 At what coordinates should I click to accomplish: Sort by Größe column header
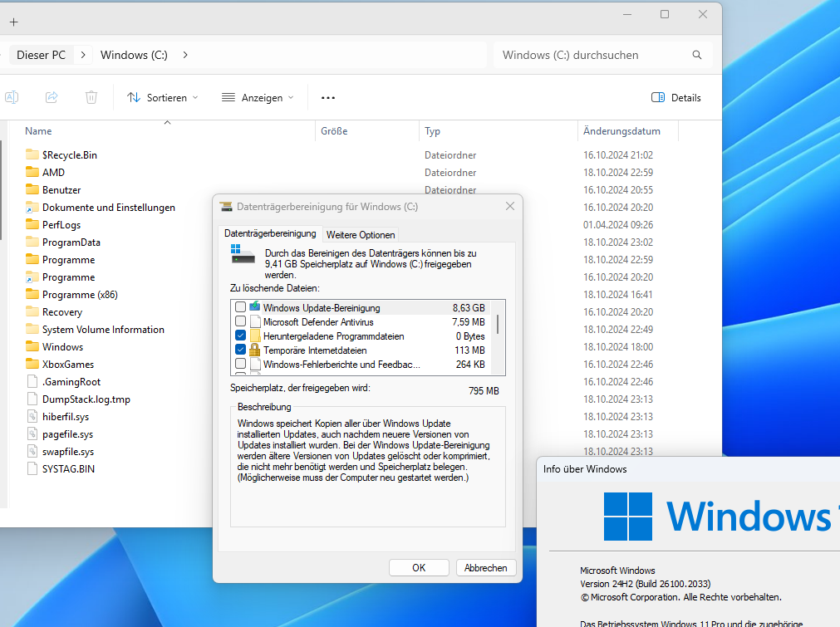[334, 130]
